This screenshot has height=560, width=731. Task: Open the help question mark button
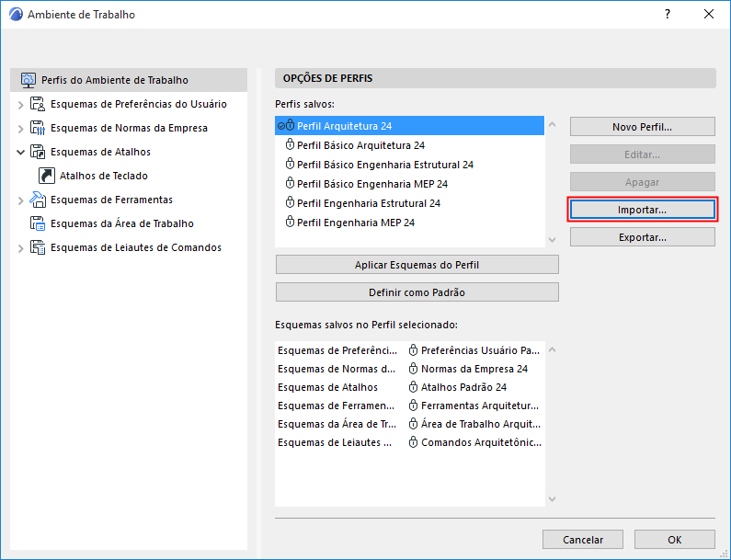coord(668,14)
